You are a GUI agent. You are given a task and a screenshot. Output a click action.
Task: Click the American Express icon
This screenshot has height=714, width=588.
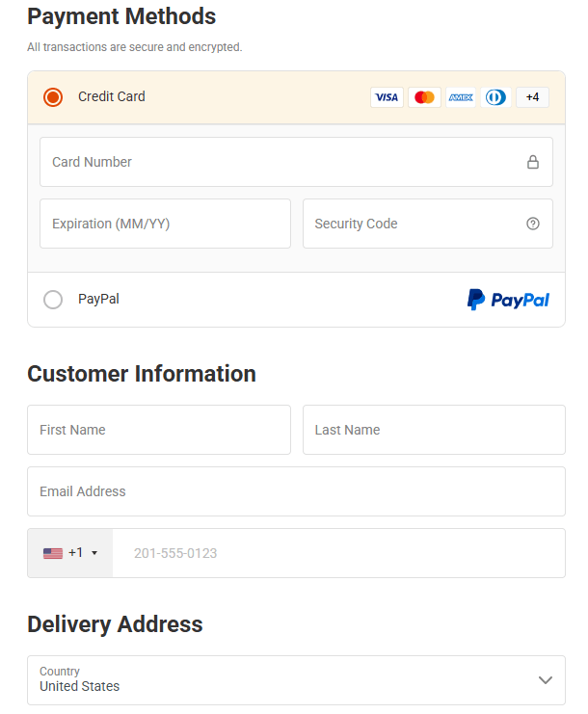coord(461,97)
